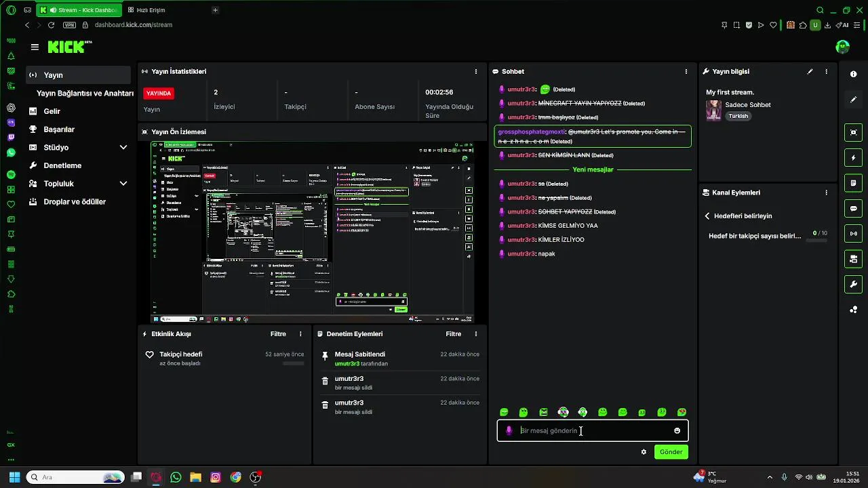Viewport: 868px width, 488px height.
Task: Toggle the wrench panel icon in right rail
Action: (x=853, y=285)
